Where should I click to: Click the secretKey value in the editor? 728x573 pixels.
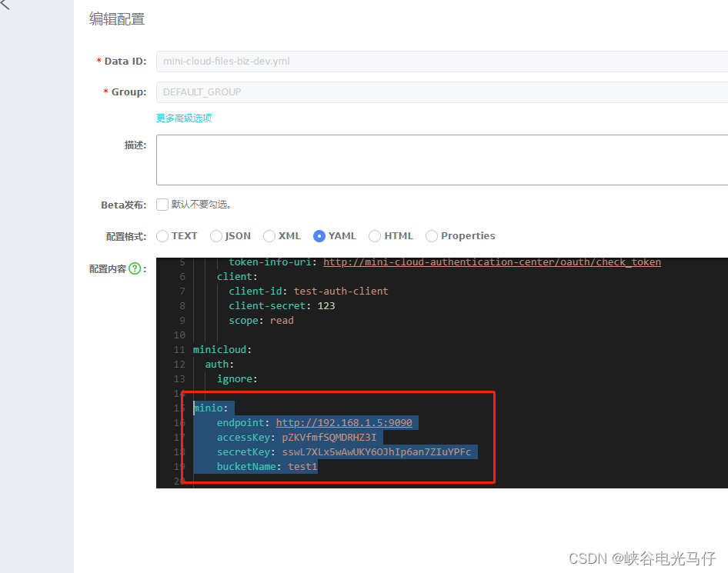tap(376, 452)
